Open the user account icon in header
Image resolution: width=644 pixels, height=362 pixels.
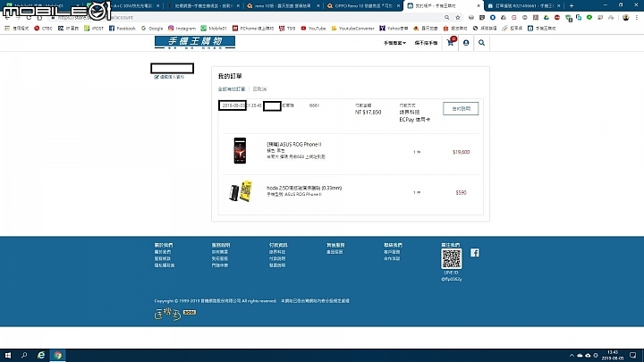pos(466,43)
